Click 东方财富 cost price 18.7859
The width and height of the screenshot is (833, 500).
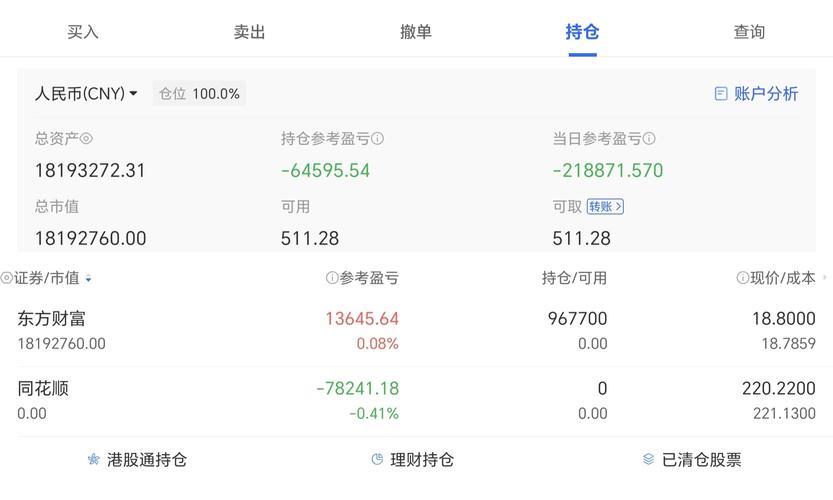(x=788, y=344)
